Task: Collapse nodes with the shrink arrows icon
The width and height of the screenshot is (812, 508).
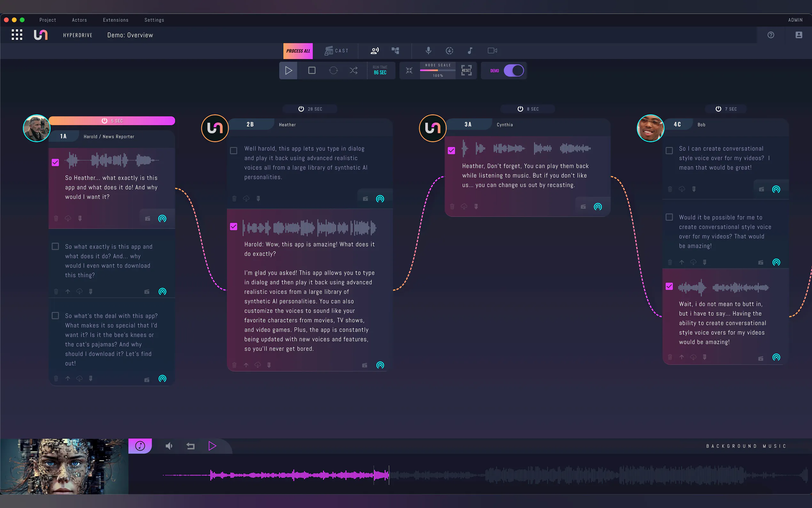Action: click(409, 71)
